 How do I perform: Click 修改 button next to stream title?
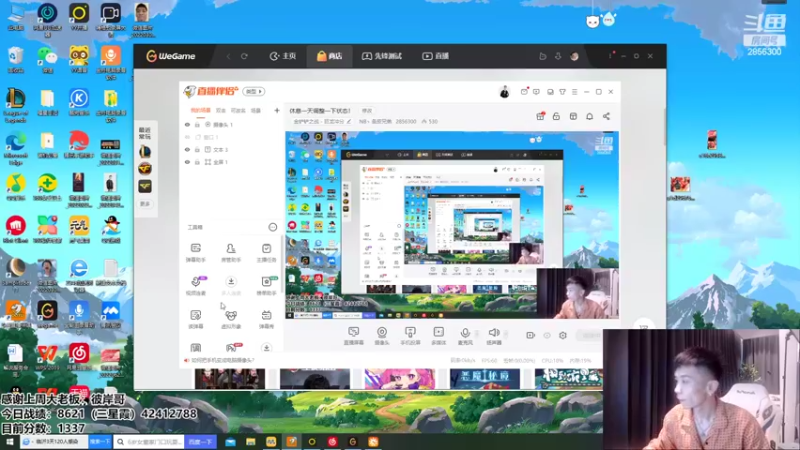tap(367, 111)
